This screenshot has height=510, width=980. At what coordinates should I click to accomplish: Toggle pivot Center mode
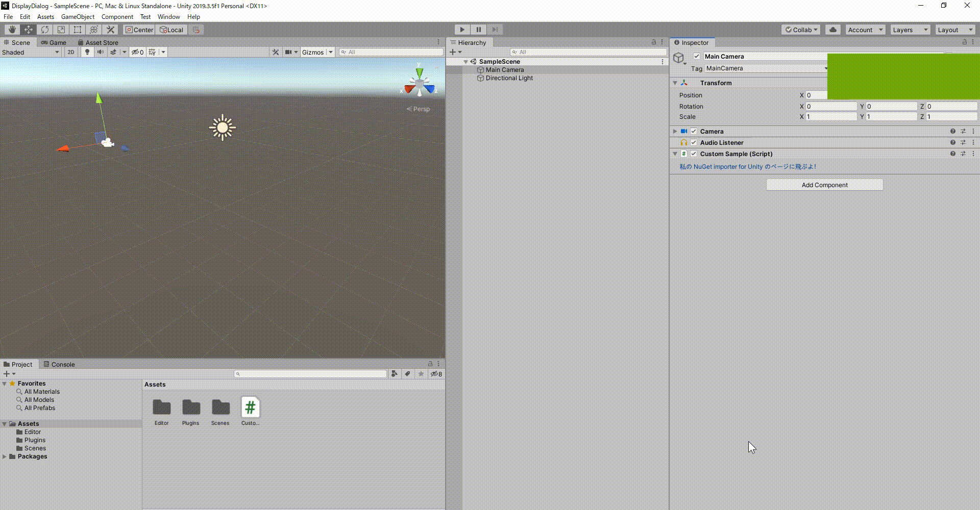[139, 30]
